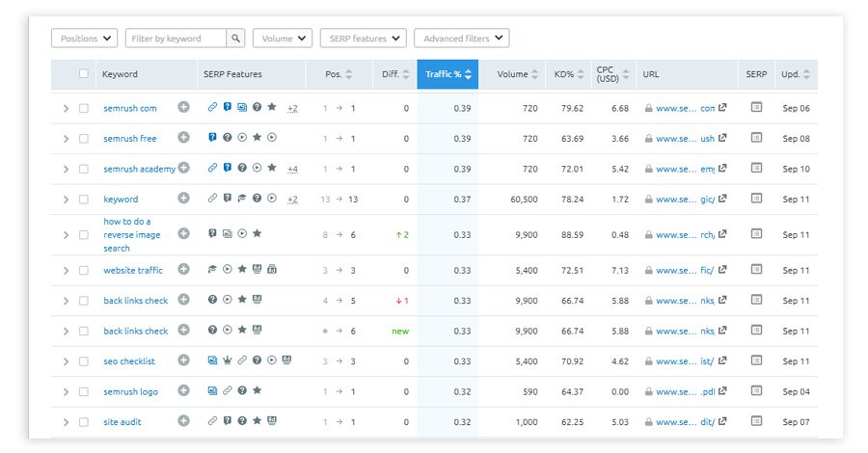Image resolution: width=868 pixels, height=453 pixels.
Task: Add 'how to do a reverse image search' keyword
Action: (x=184, y=234)
